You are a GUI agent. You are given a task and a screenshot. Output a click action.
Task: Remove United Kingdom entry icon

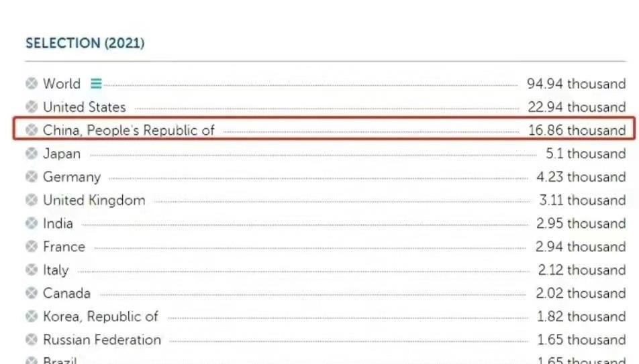pos(32,200)
